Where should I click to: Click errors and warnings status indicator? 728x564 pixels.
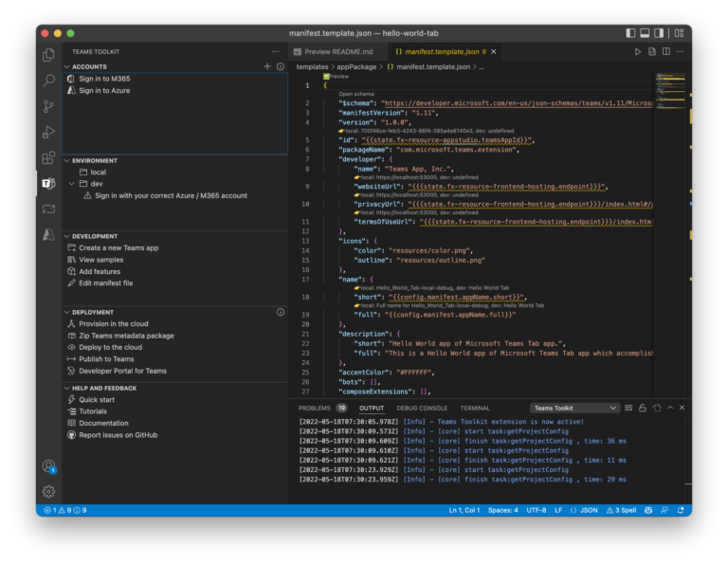(x=65, y=510)
